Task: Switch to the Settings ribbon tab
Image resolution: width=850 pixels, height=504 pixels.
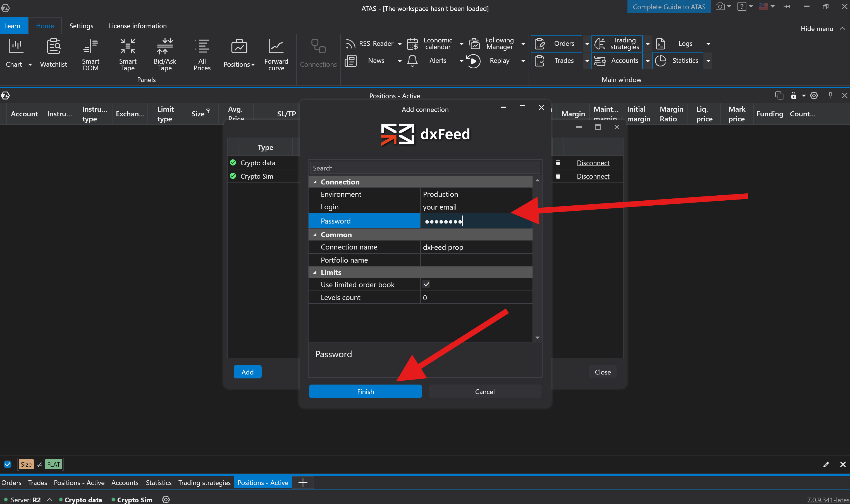Action: click(x=81, y=26)
